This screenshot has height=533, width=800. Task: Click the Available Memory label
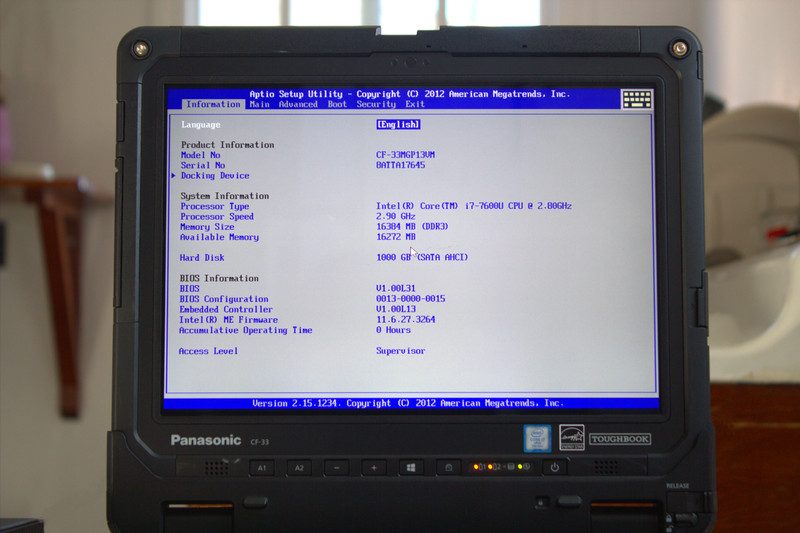pyautogui.click(x=219, y=237)
